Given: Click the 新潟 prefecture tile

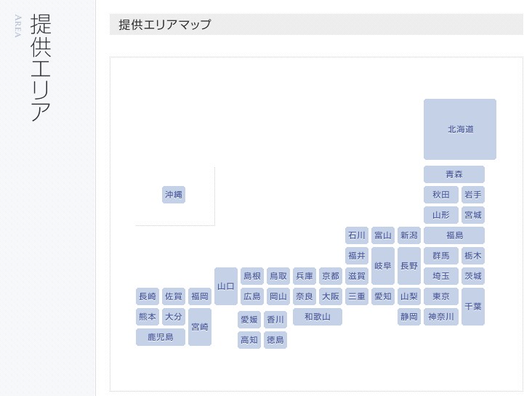Looking at the screenshot, I should 409,235.
